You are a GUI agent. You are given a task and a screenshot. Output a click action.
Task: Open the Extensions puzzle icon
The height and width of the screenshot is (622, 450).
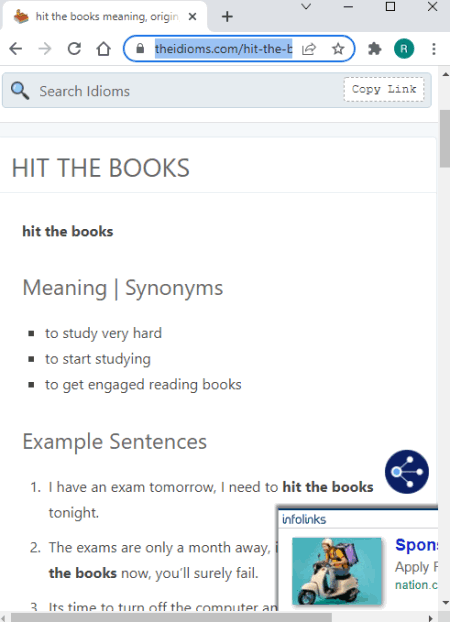coord(375,49)
